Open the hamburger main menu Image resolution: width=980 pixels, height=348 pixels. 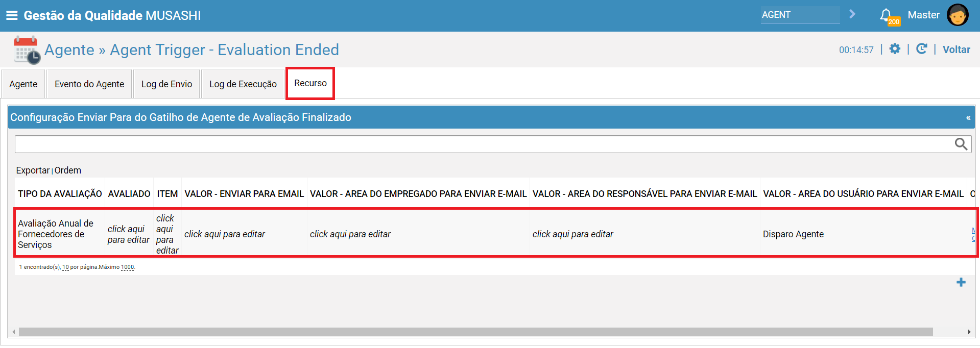(12, 15)
